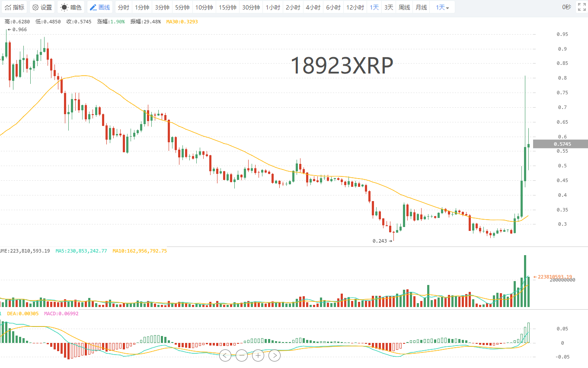The height and width of the screenshot is (368, 588).
Task: Click the 涨幅:1.90% change value
Action: pos(111,21)
